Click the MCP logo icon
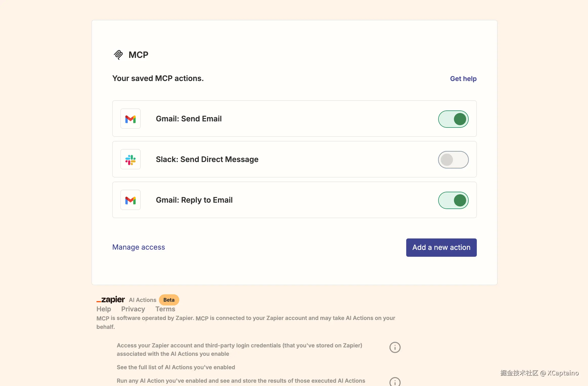588x386 pixels. (x=118, y=55)
